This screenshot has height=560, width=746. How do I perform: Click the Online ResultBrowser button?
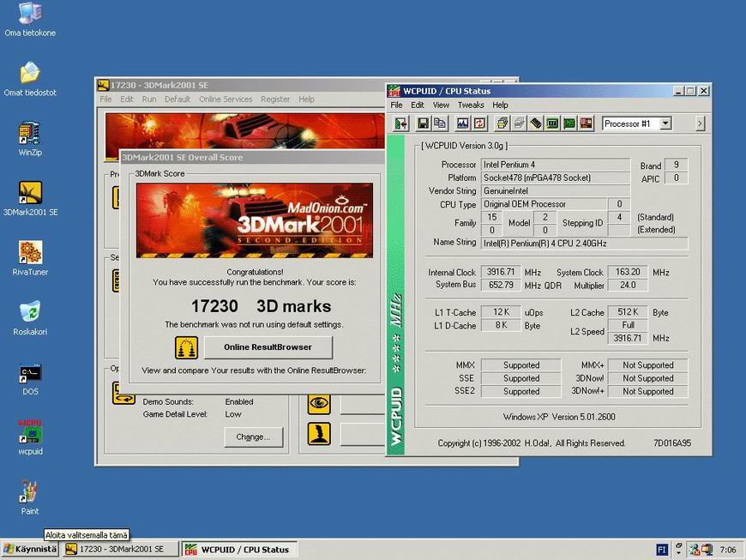[x=268, y=347]
